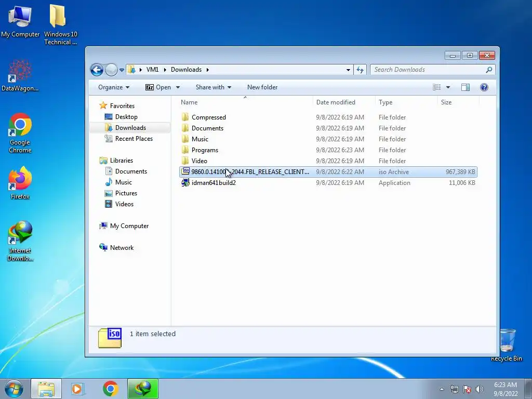Select Favorites in navigation pane
532x399 pixels.
point(117,106)
